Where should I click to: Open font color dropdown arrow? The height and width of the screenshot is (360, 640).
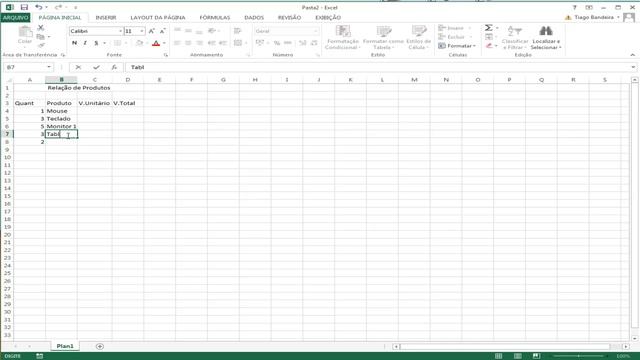tap(164, 43)
